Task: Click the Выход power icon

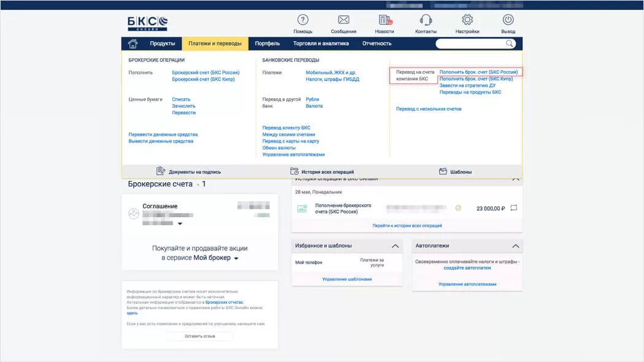Action: pos(508,20)
